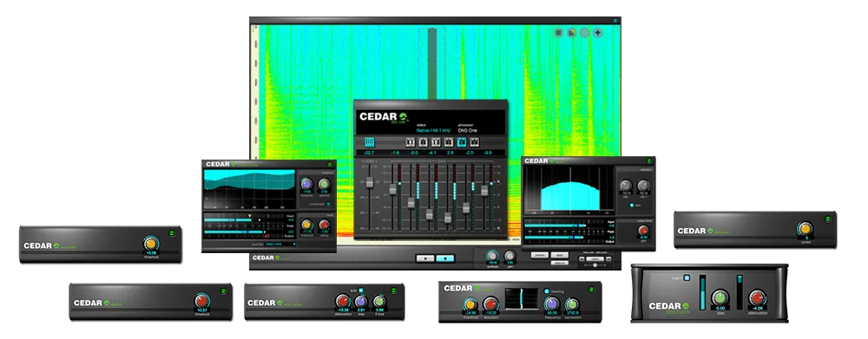Image resolution: width=868 pixels, height=339 pixels.
Task: Click auto dehiss purple bias knob
Action: tap(360, 302)
